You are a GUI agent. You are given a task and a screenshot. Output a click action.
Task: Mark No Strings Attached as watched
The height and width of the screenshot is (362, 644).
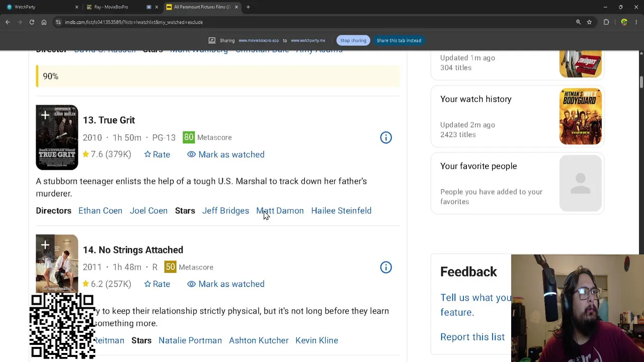226,284
